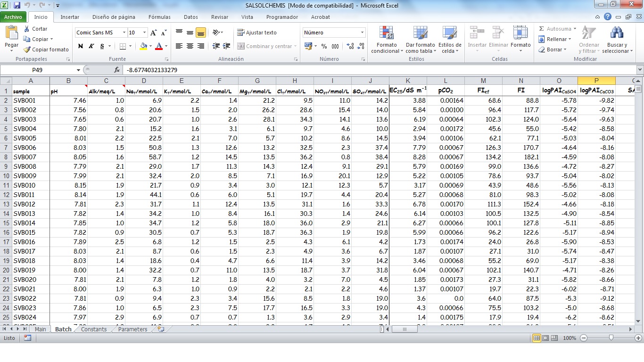The width and height of the screenshot is (644, 362).
Task: Click the Pegar paste icon
Action: pos(11,33)
